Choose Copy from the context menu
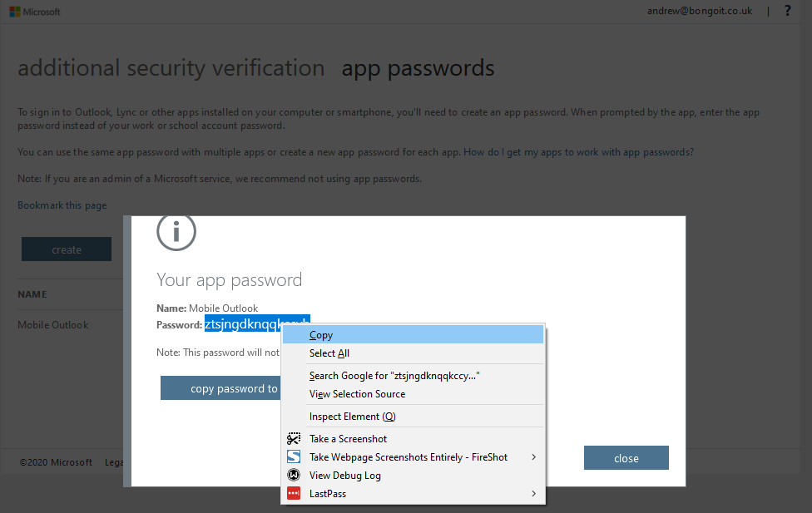 (x=413, y=335)
